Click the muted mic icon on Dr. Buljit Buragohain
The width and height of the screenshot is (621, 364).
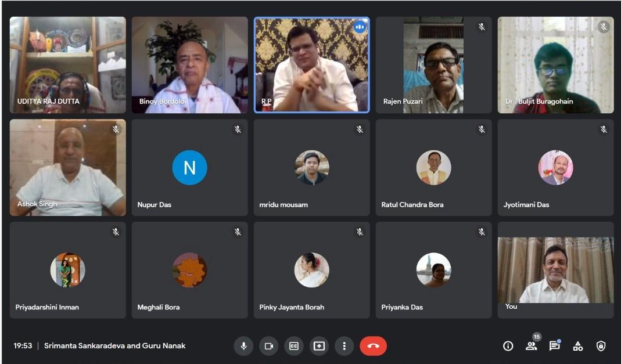point(604,27)
